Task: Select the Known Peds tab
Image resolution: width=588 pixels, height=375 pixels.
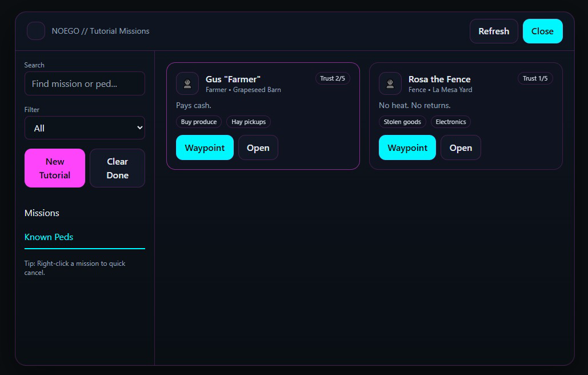Action: [85, 237]
